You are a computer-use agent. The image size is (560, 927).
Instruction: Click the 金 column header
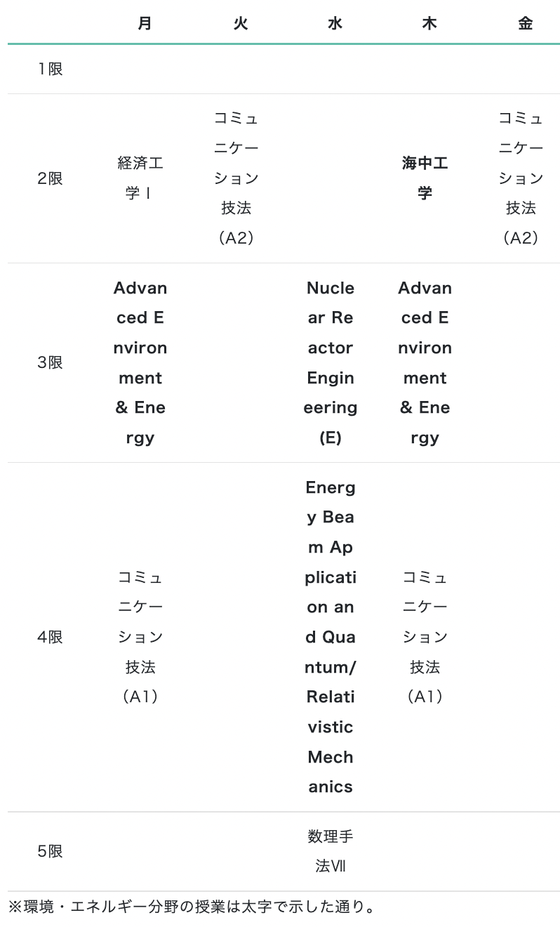[x=525, y=23]
